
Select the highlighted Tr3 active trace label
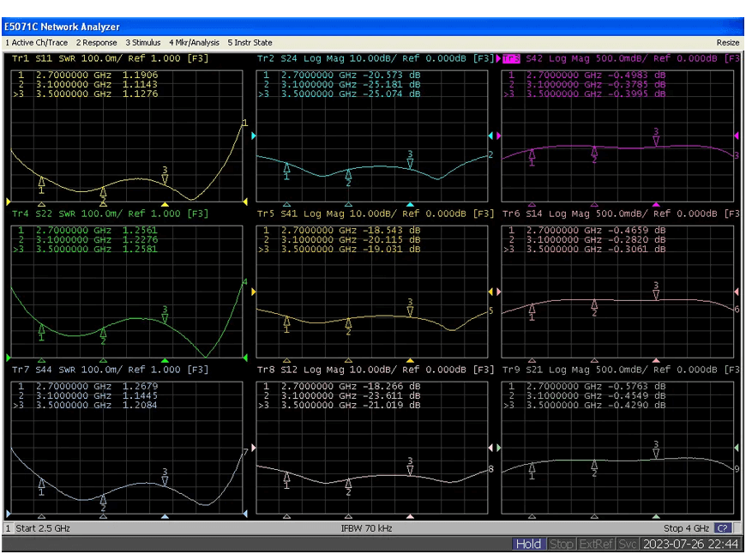(510, 59)
